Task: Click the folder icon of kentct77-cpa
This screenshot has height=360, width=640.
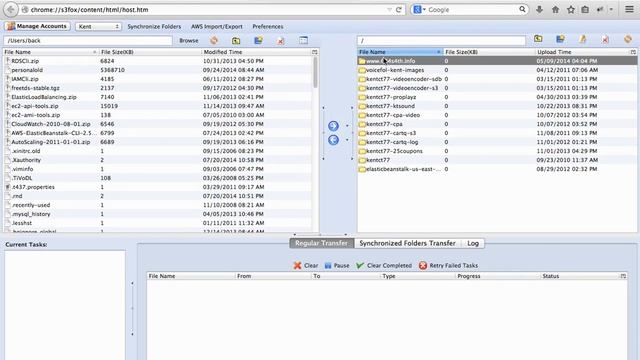Action: click(362, 124)
